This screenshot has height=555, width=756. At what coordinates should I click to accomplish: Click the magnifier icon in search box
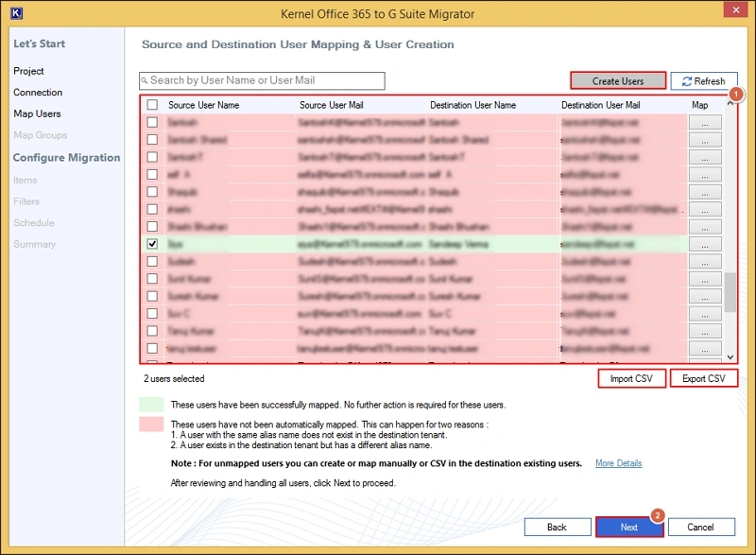click(145, 81)
